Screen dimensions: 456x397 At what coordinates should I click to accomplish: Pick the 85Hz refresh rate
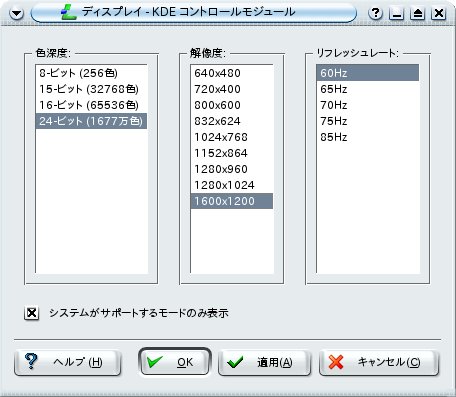click(368, 137)
